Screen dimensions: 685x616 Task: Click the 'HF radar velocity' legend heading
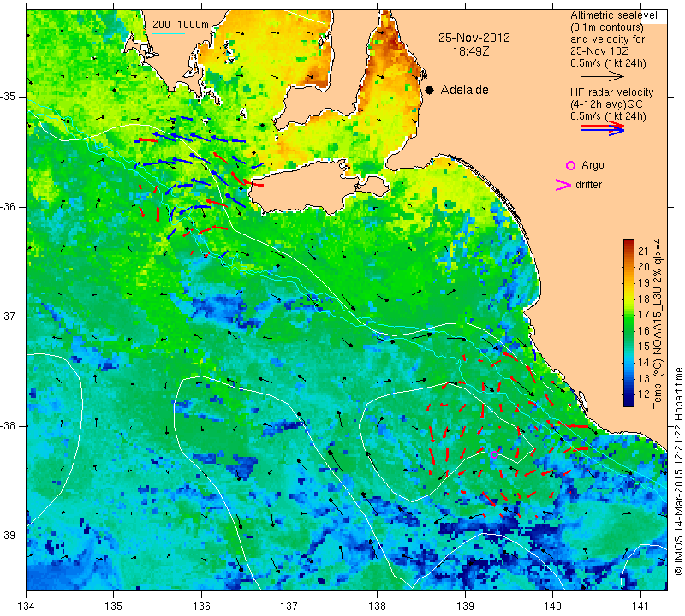(611, 92)
